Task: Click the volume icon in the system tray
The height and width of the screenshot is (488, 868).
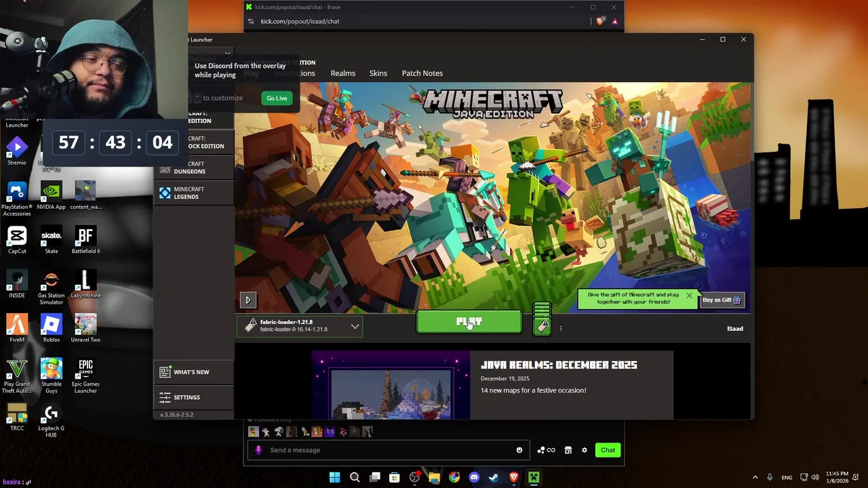Action: [x=815, y=477]
